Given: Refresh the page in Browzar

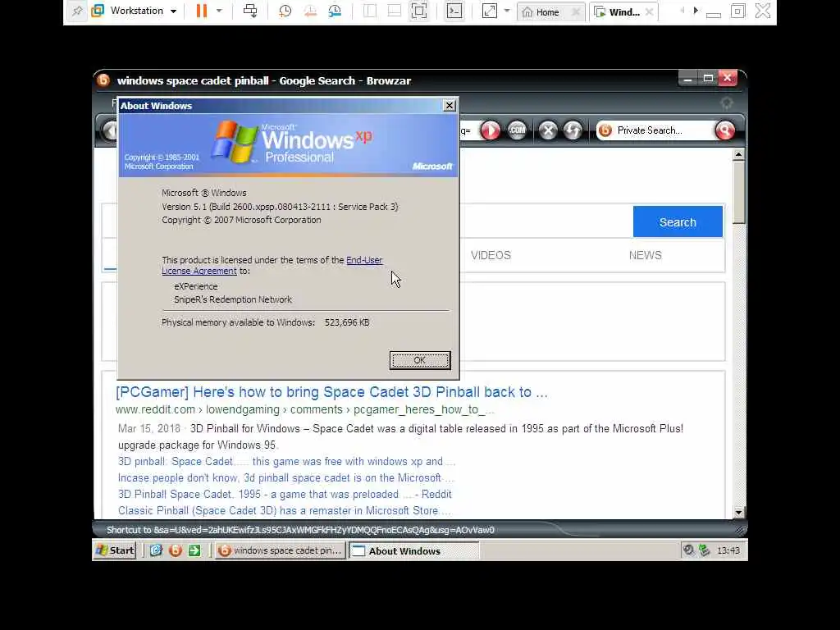Looking at the screenshot, I should click(573, 130).
